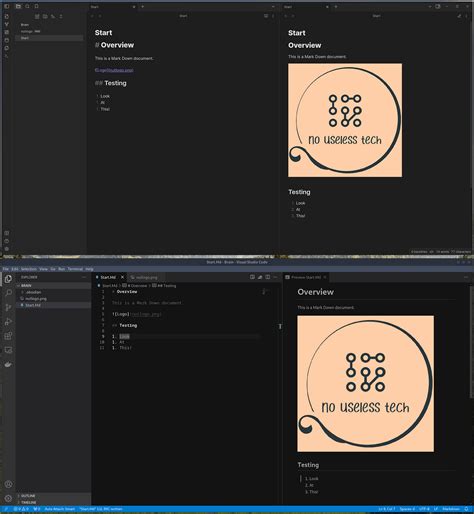474x514 pixels.
Task: Click VS Code open preview to side icon
Action: 252,277
